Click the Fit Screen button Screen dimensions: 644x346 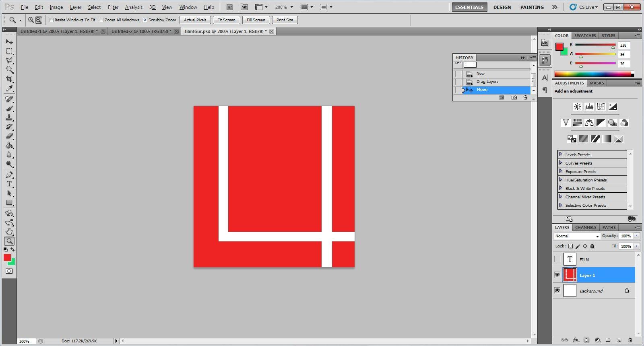coord(226,20)
